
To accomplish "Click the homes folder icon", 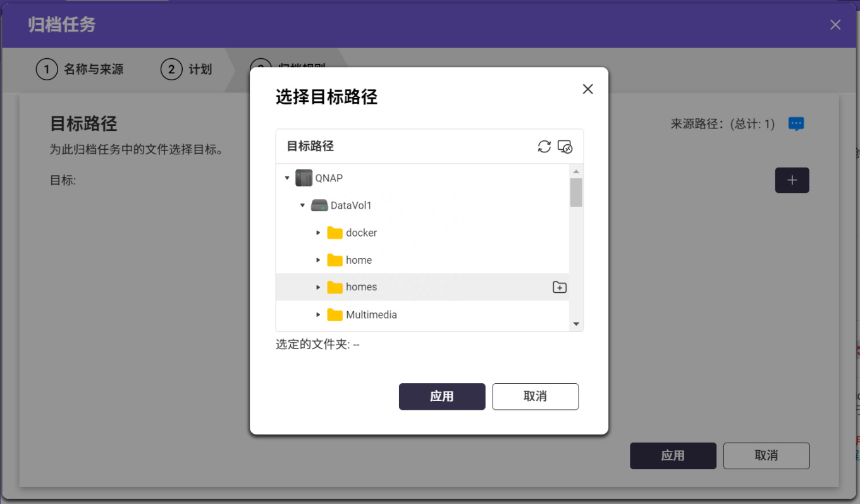I will point(335,287).
